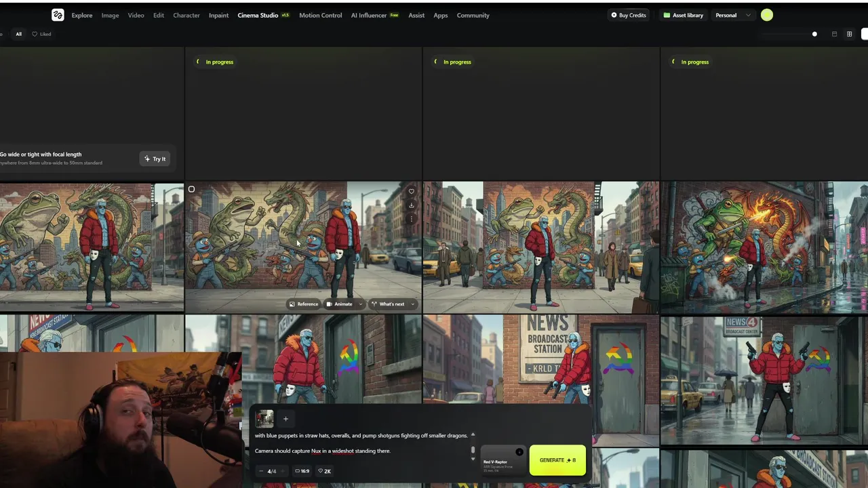Add a reference image with plus button
Viewport: 868px width, 488px height.
285,419
